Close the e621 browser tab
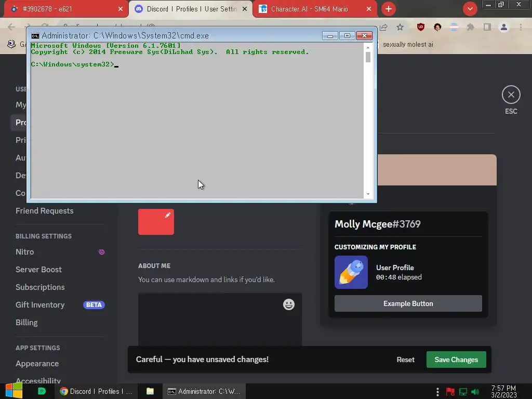This screenshot has width=532, height=399. [121, 9]
